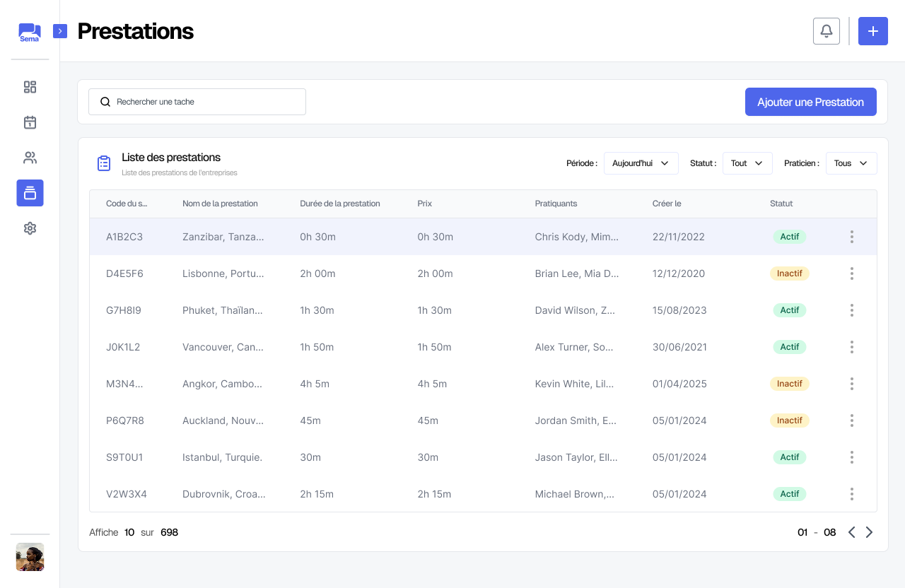The image size is (905, 588).
Task: Click the Sema logo
Action: (30, 33)
